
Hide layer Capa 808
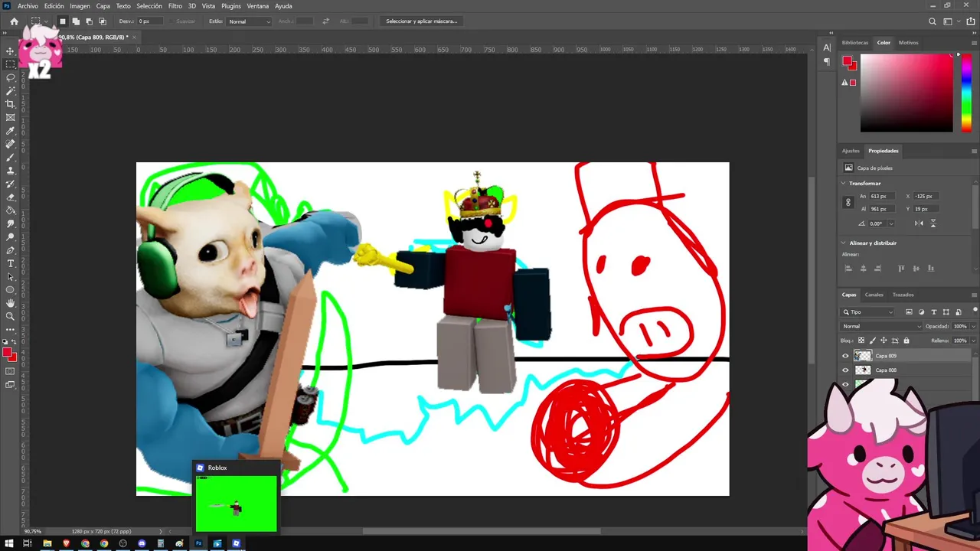pyautogui.click(x=845, y=370)
